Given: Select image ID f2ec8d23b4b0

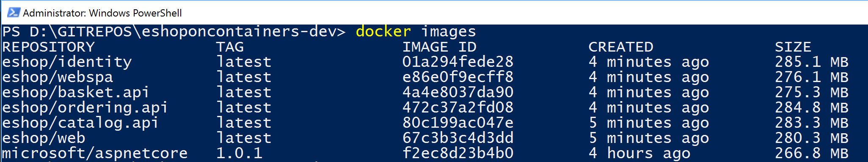Looking at the screenshot, I should 458,153.
